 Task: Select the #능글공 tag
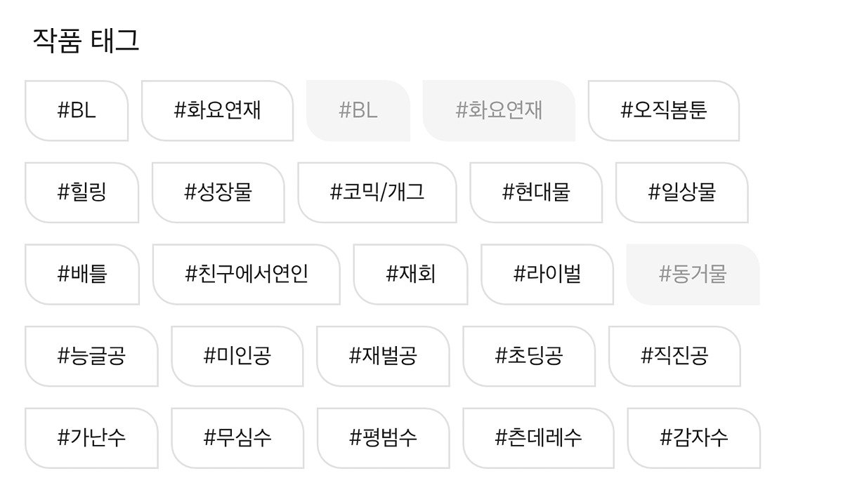coord(91,356)
